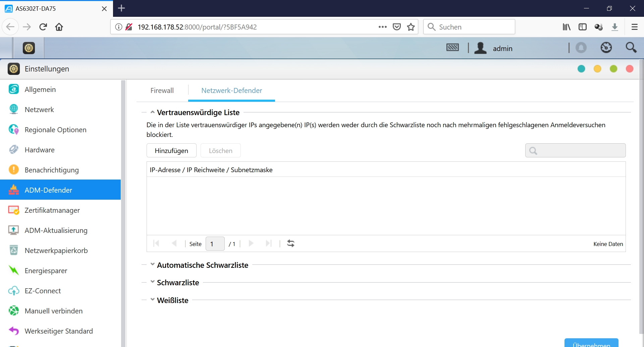Click the admin user avatar icon
Screen dimensions: 644x347
[x=481, y=48]
